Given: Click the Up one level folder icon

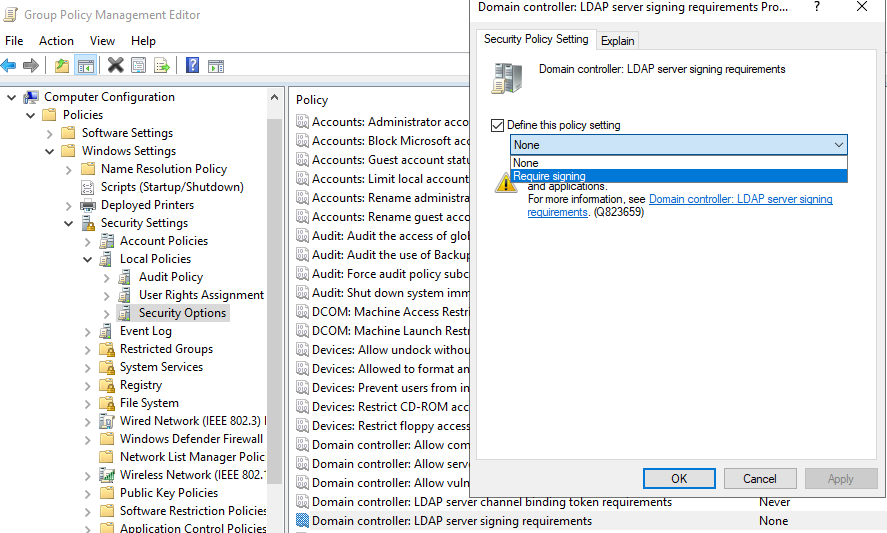Looking at the screenshot, I should click(x=62, y=66).
